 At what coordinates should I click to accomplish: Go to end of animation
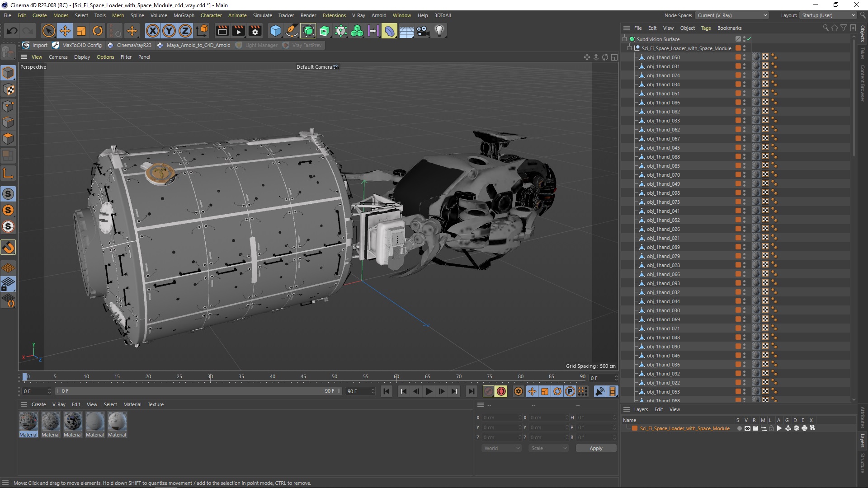tap(472, 391)
